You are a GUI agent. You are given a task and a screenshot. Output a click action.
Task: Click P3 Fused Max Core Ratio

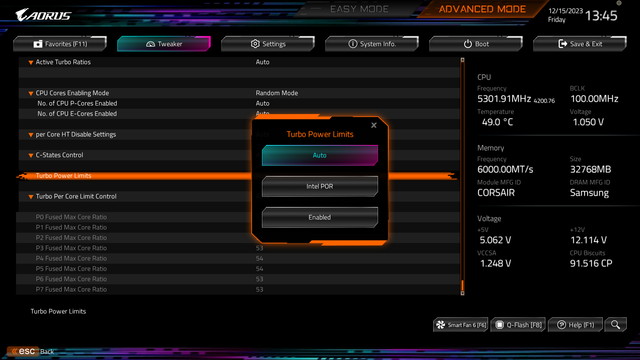click(x=71, y=248)
